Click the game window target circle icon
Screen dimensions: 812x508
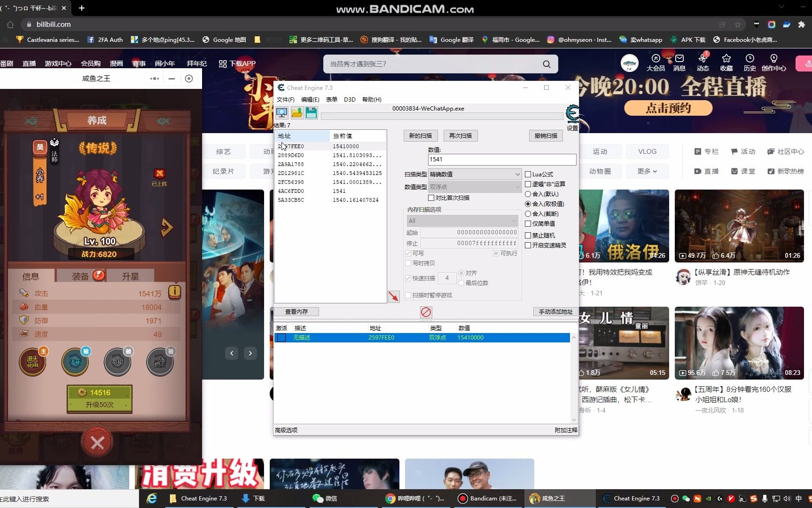point(189,79)
